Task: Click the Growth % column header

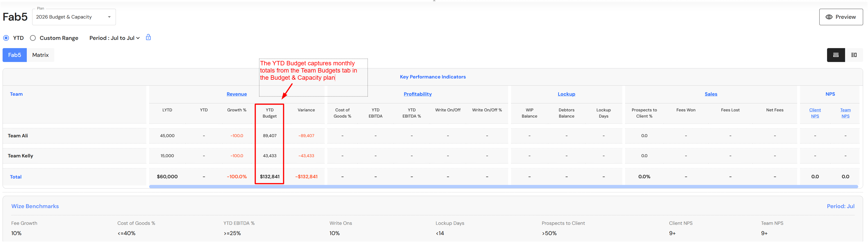Action: (236, 110)
